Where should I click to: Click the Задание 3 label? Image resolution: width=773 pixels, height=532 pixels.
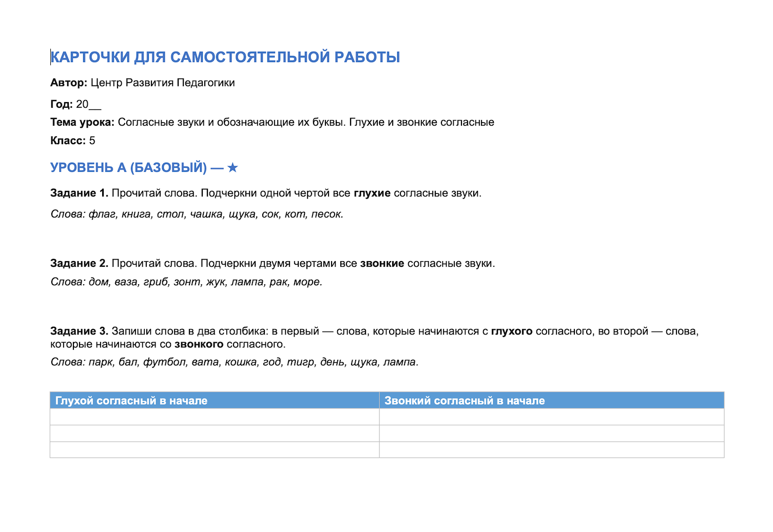point(79,331)
